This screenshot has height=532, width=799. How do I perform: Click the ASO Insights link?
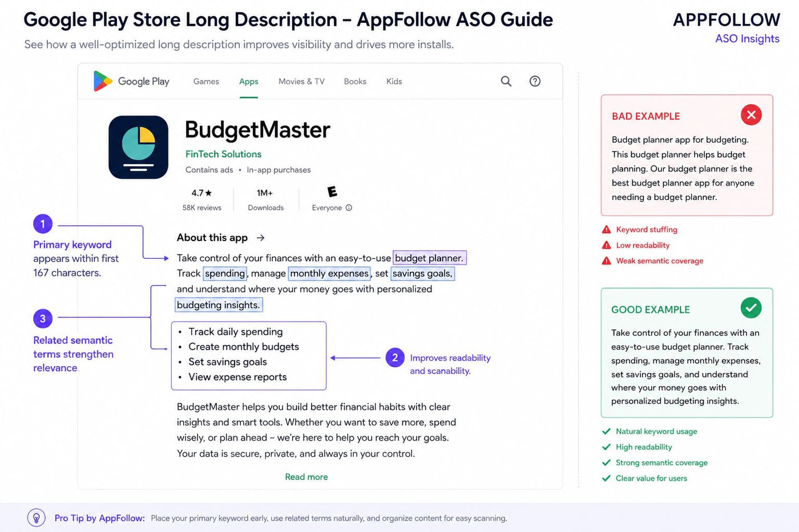click(747, 39)
